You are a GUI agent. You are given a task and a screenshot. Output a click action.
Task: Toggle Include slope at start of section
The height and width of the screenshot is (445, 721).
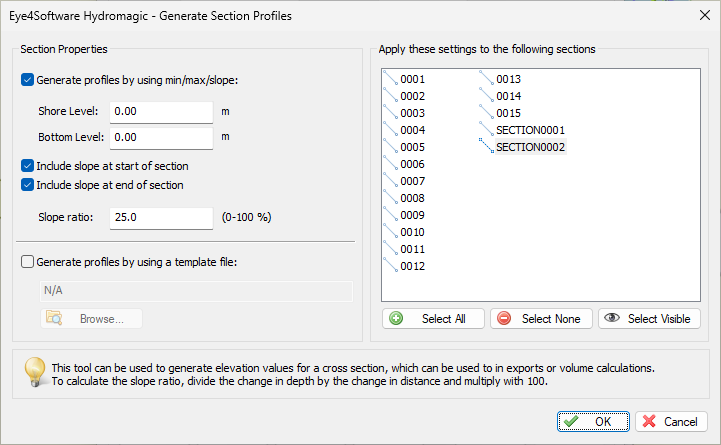point(27,166)
